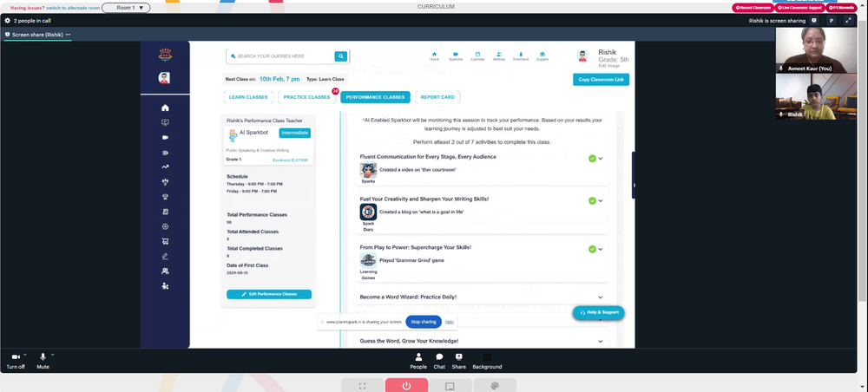Click the P toggle in the call header

click(x=831, y=21)
